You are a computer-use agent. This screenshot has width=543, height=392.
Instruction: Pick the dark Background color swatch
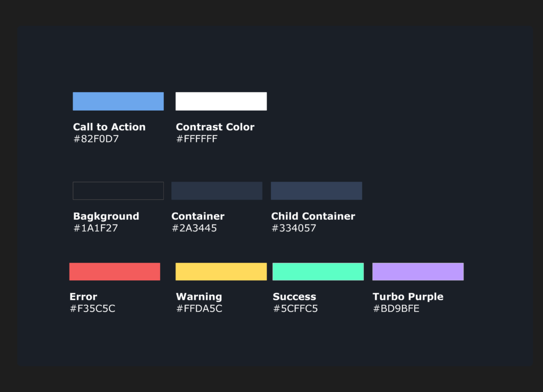point(118,191)
